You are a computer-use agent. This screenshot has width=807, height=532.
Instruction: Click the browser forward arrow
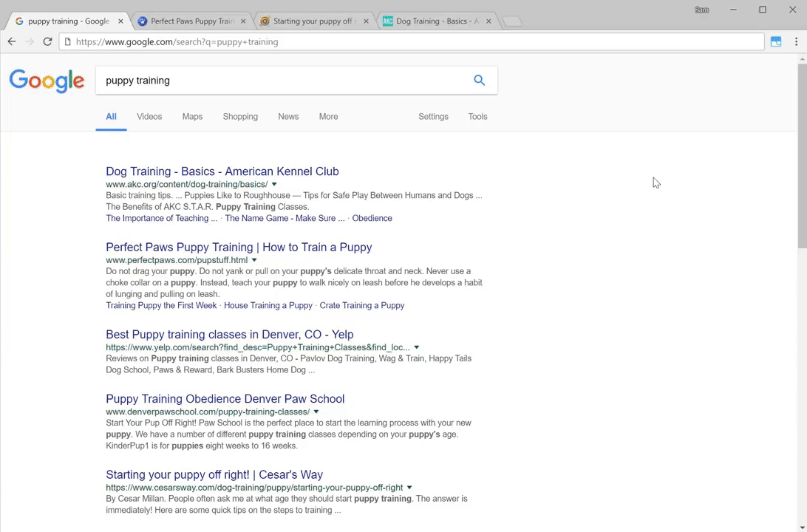(30, 41)
